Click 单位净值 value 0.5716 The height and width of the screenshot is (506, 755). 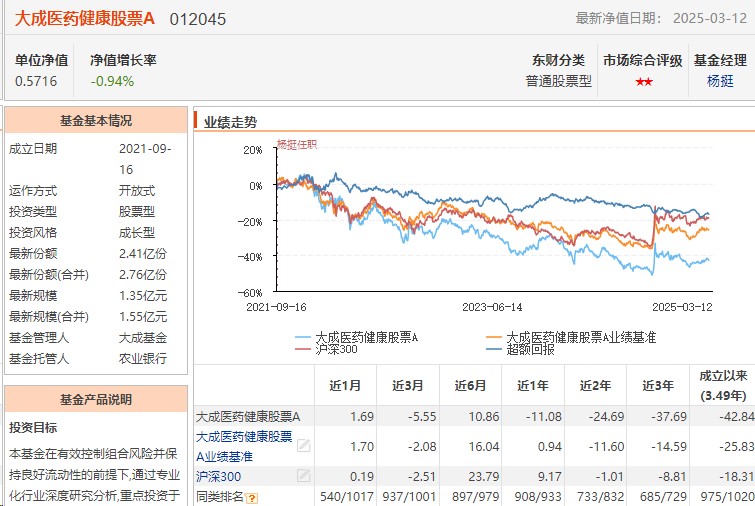point(36,81)
